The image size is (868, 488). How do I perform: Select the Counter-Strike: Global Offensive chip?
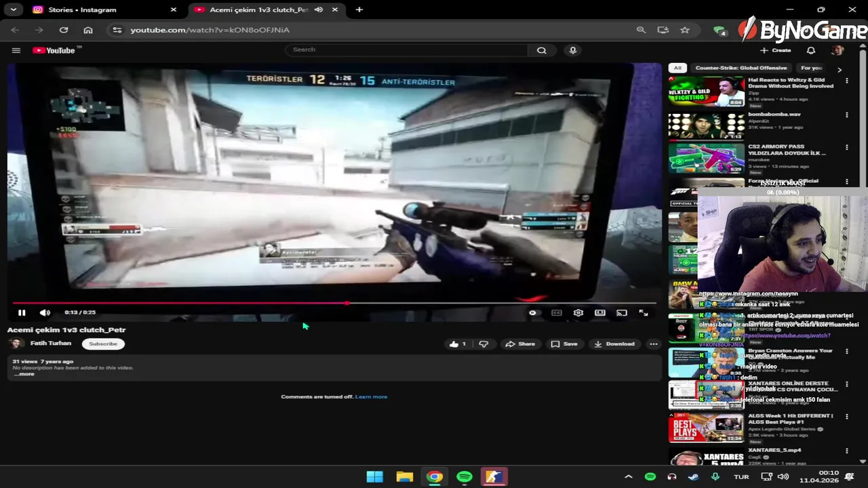tap(741, 68)
